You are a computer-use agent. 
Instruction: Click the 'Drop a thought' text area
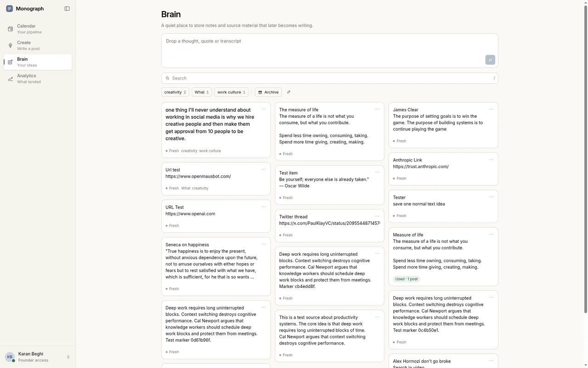tap(329, 51)
